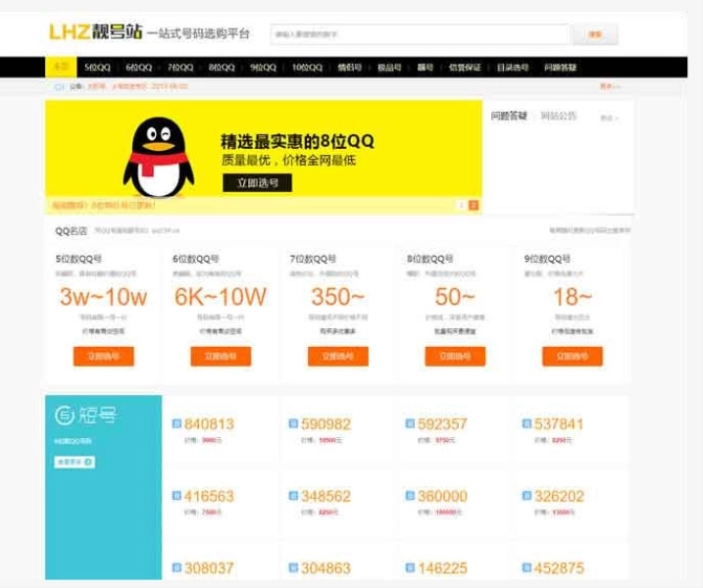Open the 情侣号 navigation item

point(350,68)
